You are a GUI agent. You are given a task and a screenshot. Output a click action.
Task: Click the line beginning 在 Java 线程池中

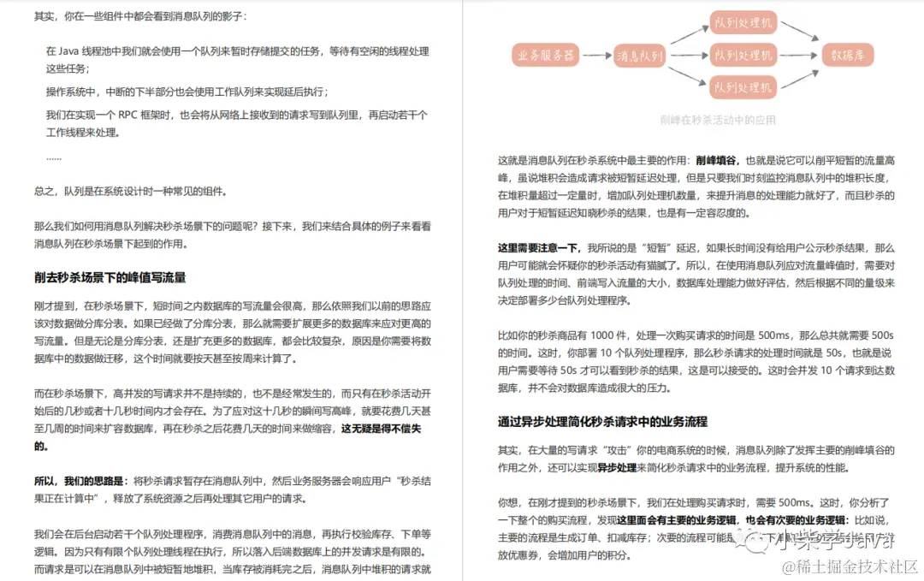point(238,51)
